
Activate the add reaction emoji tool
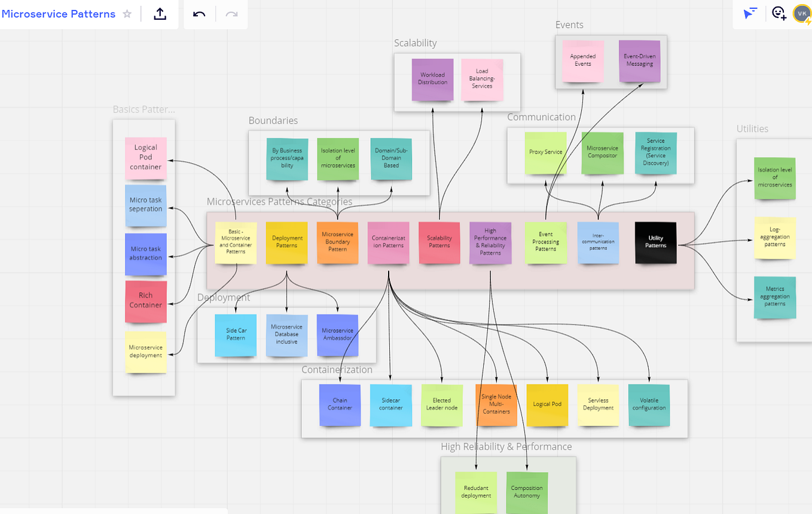779,13
